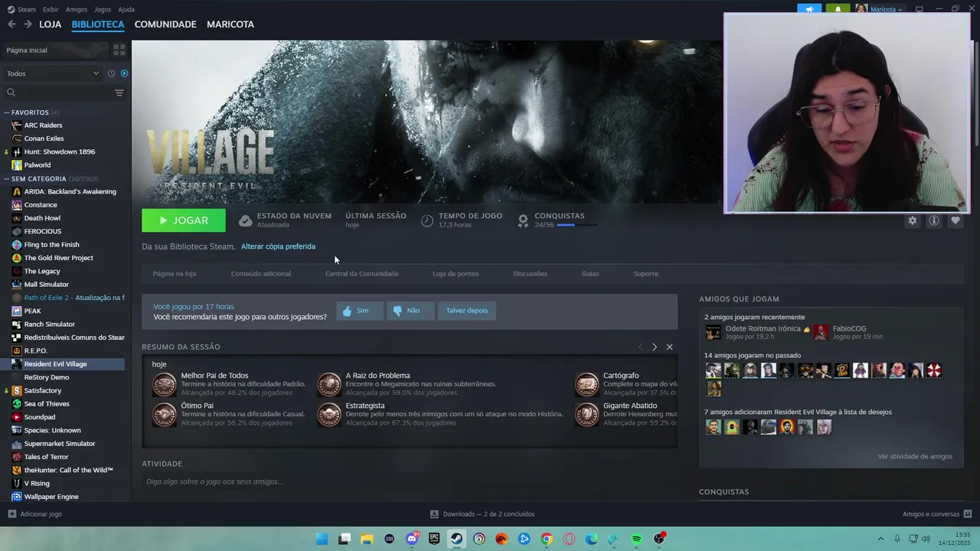
Task: Click the Adicionar jogo plus icon
Action: (11, 514)
